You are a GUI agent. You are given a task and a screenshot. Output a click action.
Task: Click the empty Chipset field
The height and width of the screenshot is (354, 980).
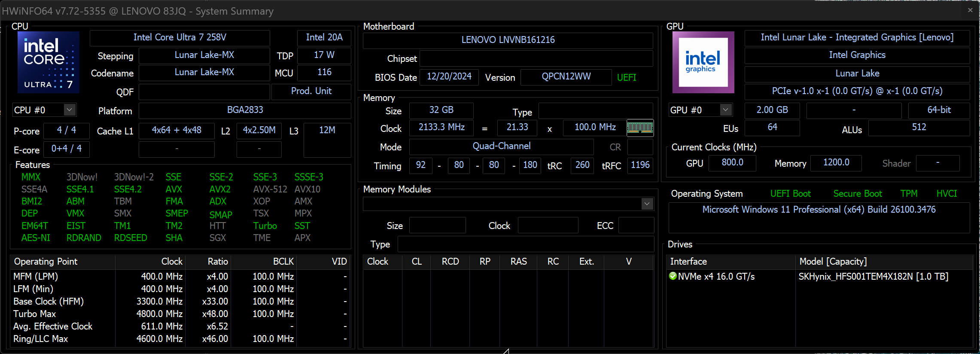[x=536, y=58]
